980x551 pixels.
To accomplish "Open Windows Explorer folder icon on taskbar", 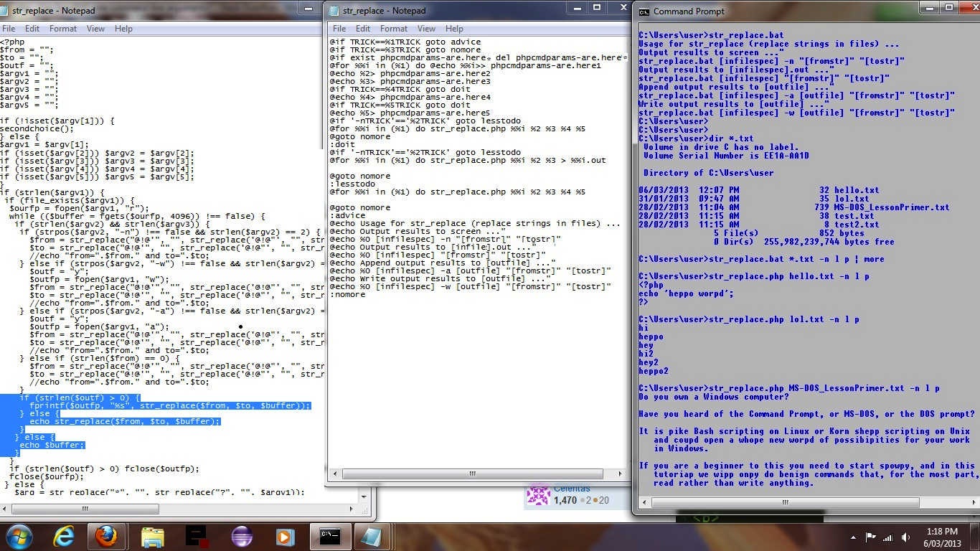I will [152, 536].
